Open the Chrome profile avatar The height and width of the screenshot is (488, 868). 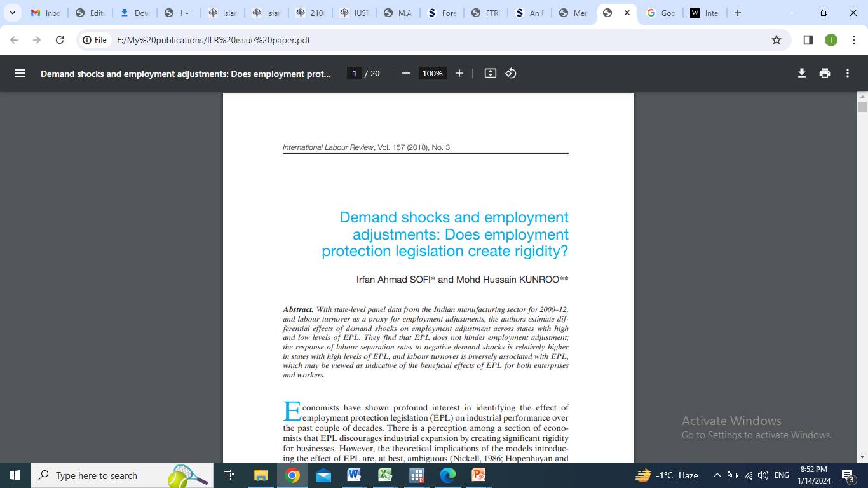tap(831, 40)
